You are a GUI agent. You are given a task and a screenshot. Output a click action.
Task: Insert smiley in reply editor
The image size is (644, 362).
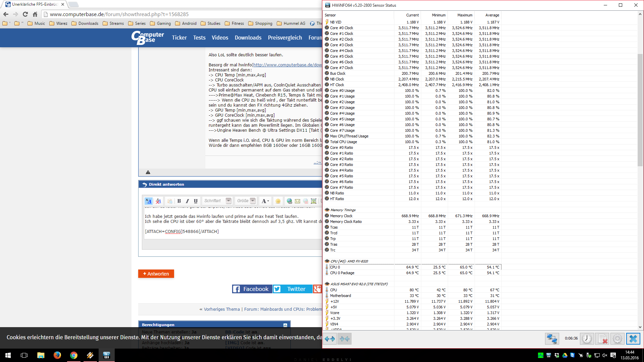tap(278, 201)
